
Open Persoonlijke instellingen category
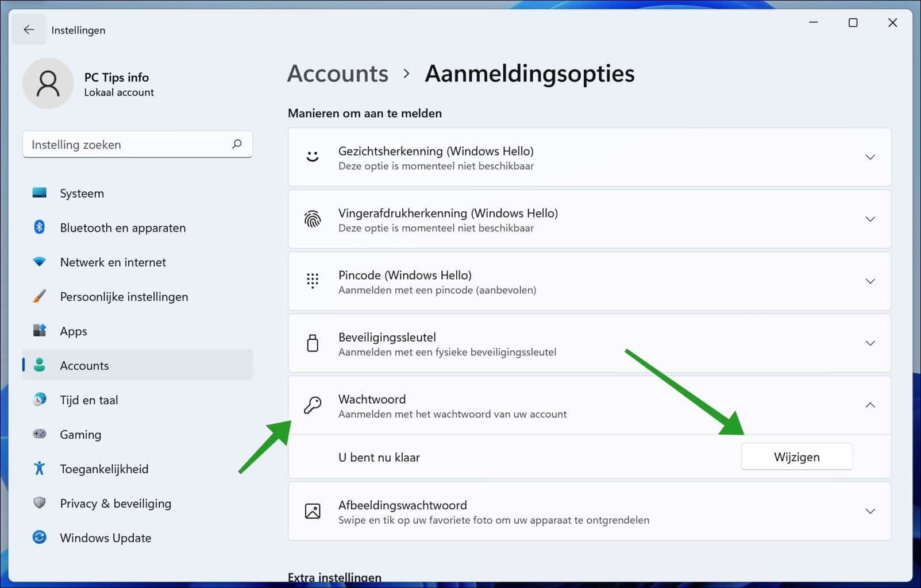click(137, 296)
